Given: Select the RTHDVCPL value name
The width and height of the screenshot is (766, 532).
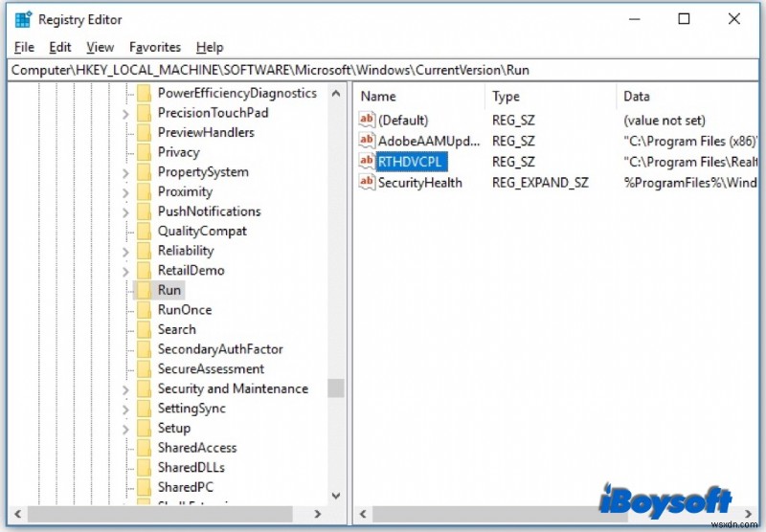Looking at the screenshot, I should point(412,162).
